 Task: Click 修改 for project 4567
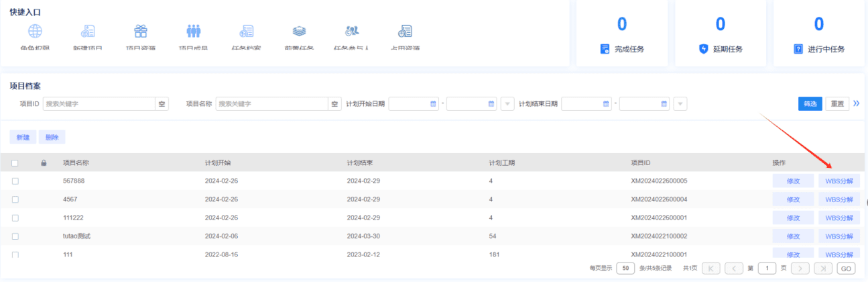[794, 199]
